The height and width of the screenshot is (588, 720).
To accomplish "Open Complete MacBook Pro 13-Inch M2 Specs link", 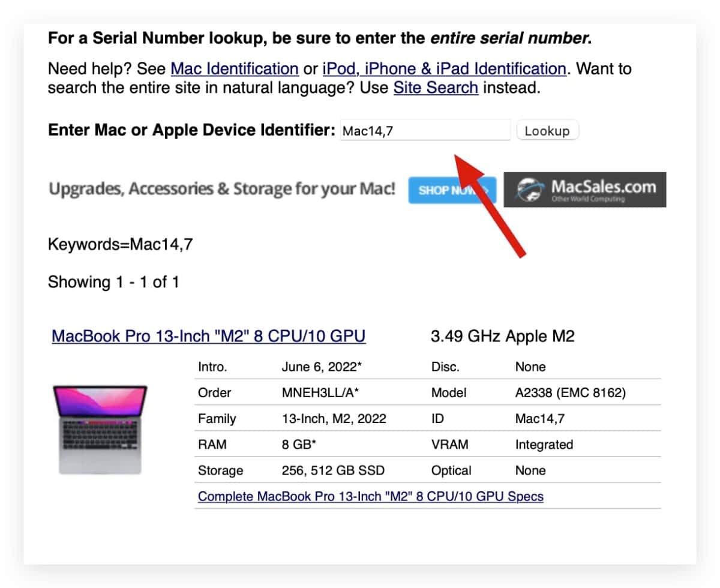I will point(371,497).
